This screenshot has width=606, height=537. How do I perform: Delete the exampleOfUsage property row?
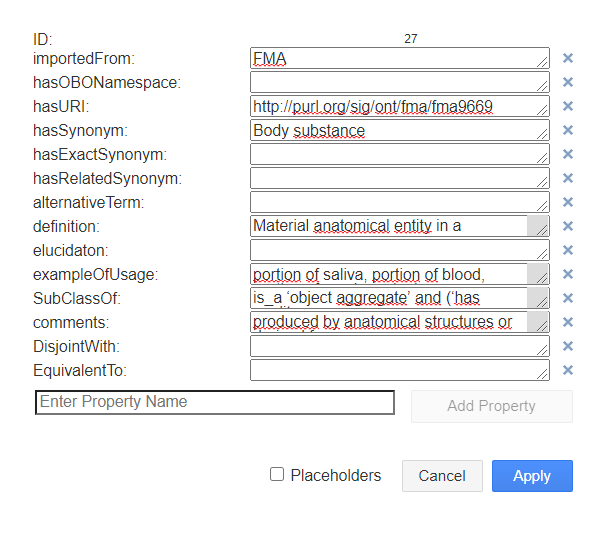click(568, 274)
